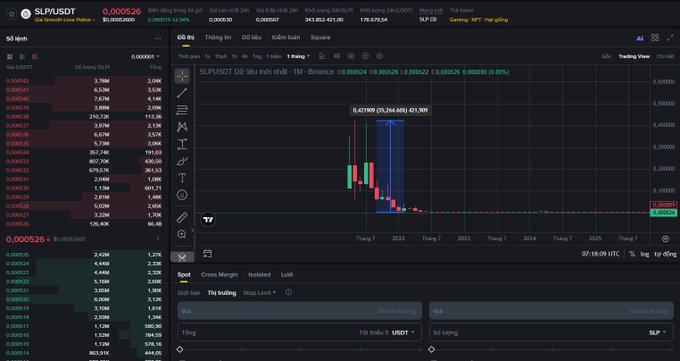Select the price range measurement tool
This screenshot has width=680, height=361.
pyautogui.click(x=182, y=144)
